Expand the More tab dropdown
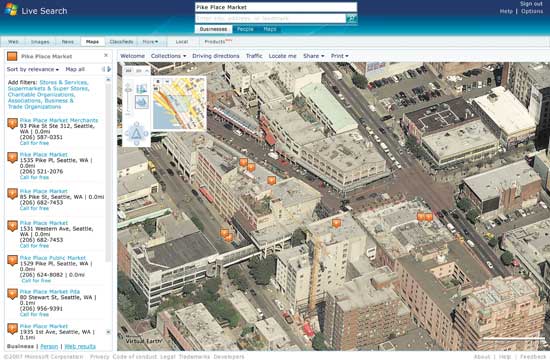Image resolution: width=550 pixels, height=362 pixels. click(150, 42)
